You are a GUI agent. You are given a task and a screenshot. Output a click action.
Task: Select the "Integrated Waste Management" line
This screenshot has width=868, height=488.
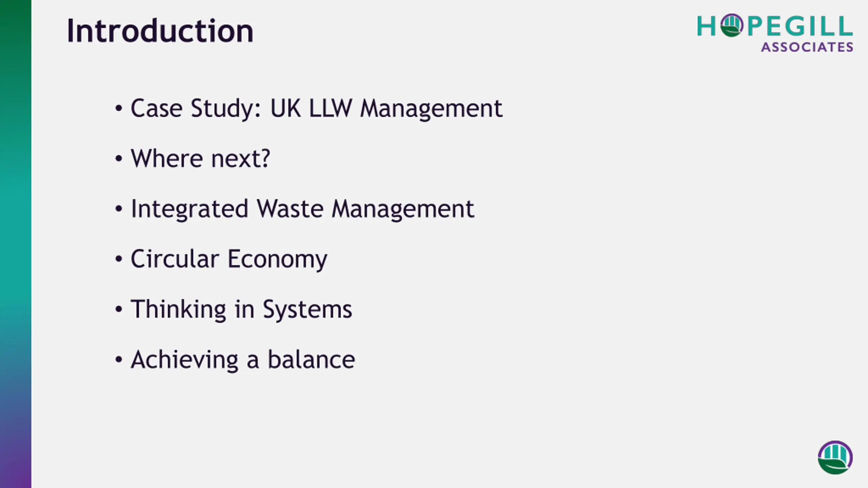[302, 209]
